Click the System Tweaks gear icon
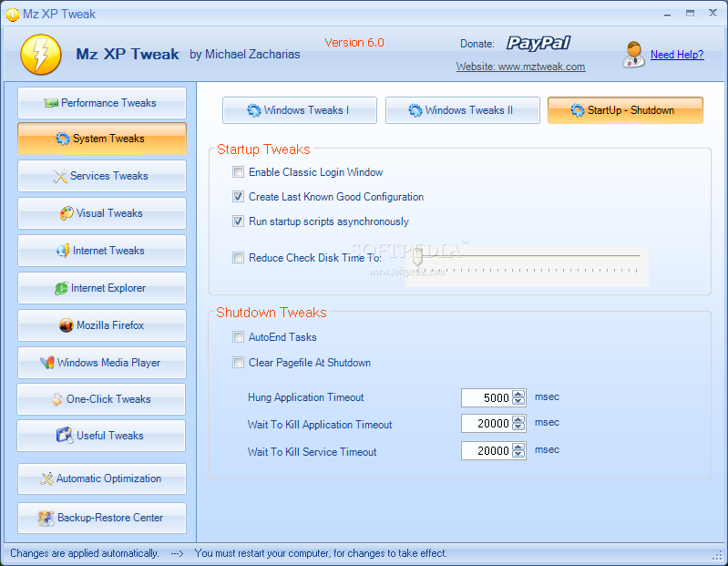The image size is (728, 566). 63,139
